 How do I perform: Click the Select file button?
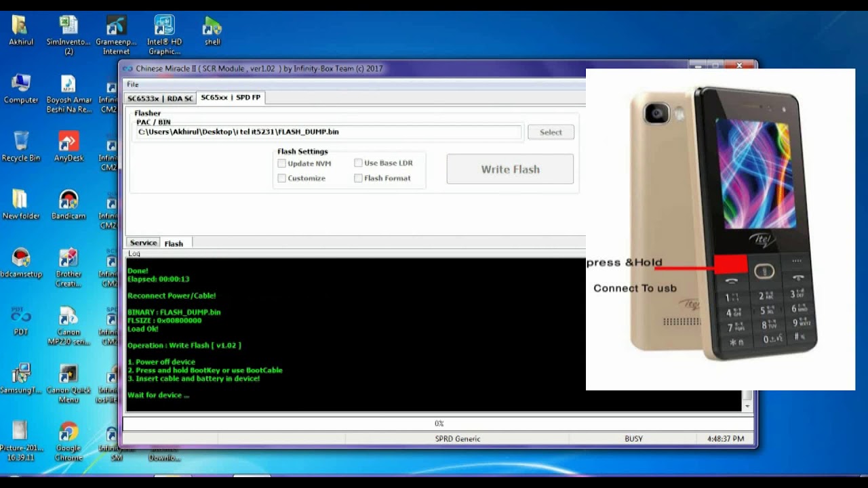point(551,132)
